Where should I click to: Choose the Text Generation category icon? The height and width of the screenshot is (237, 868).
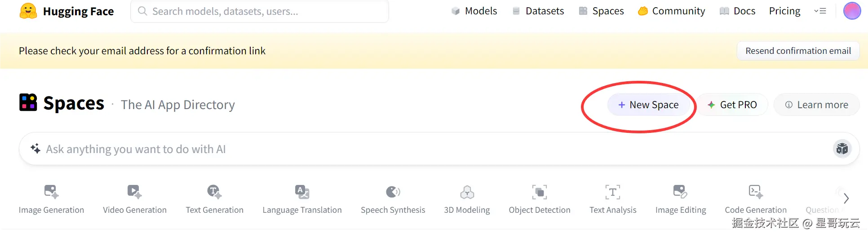214,192
